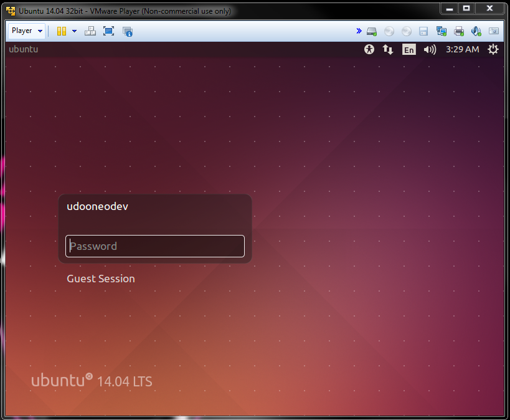Screen dimensions: 510x420
Task: Expand the power options arrow beside pause
Action: click(74, 31)
